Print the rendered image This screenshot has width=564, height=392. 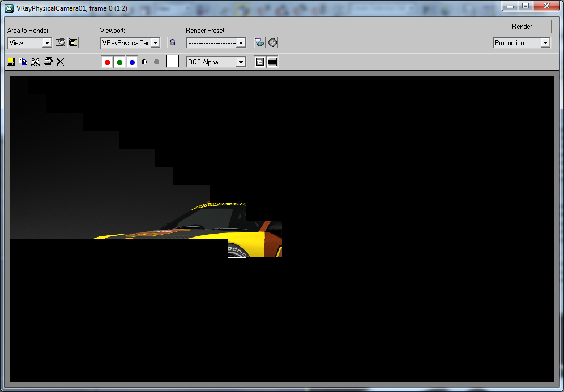pos(48,62)
